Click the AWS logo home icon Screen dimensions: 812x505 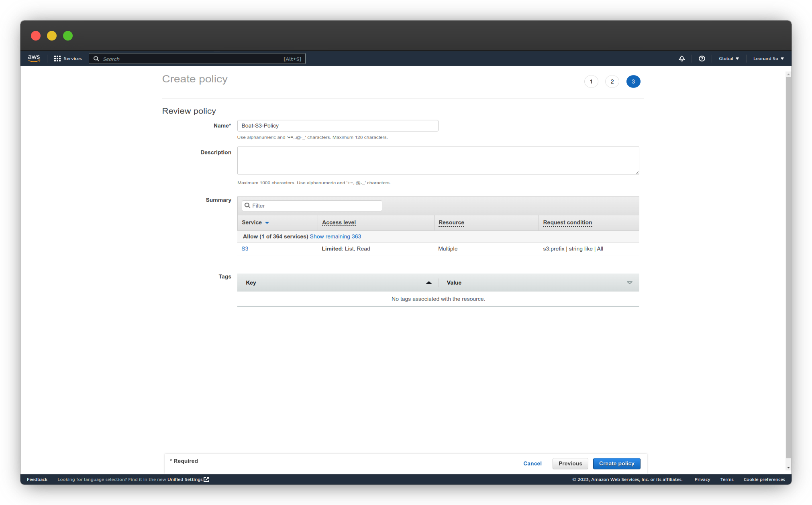34,59
